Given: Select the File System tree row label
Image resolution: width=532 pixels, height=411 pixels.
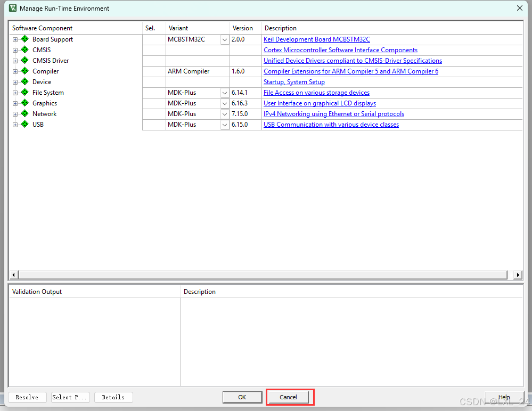Looking at the screenshot, I should click(x=48, y=93).
